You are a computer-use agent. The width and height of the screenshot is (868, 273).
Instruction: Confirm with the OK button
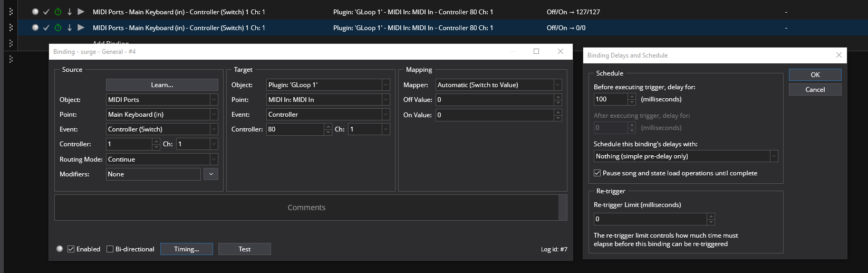pos(815,75)
